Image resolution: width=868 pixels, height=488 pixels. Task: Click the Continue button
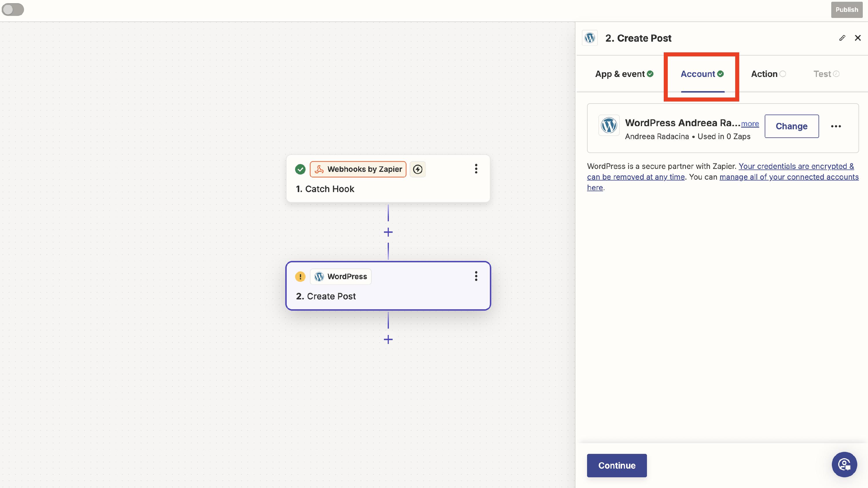(617, 465)
